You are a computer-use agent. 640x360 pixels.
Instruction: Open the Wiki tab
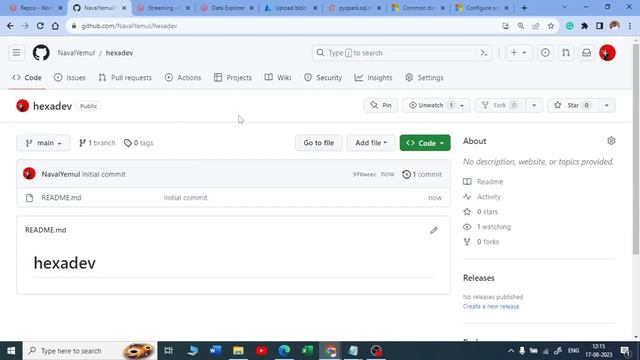[278, 78]
